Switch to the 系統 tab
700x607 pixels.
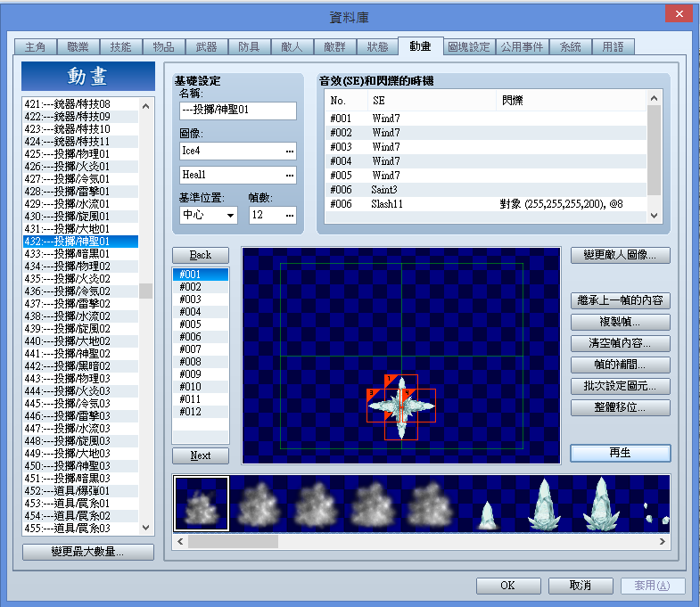tap(570, 47)
